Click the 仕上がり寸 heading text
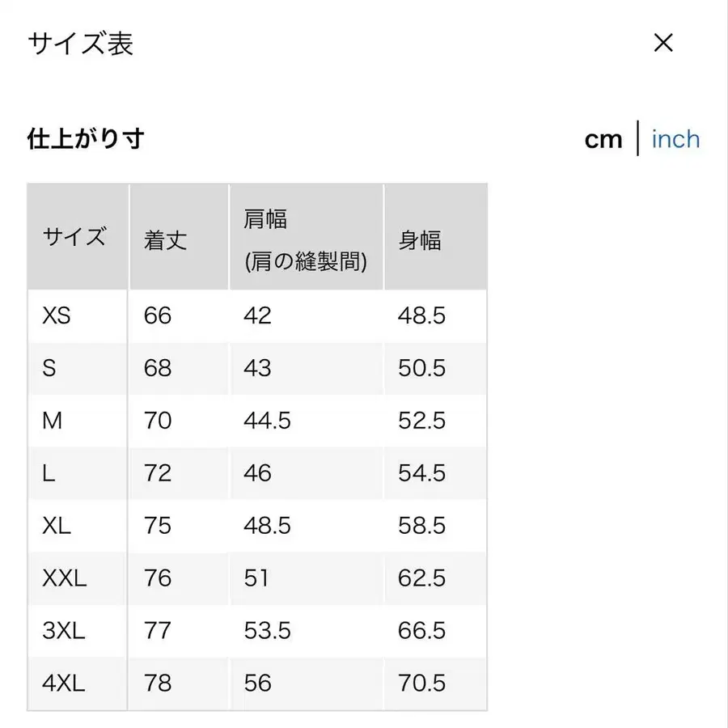728x728 pixels. point(85,138)
